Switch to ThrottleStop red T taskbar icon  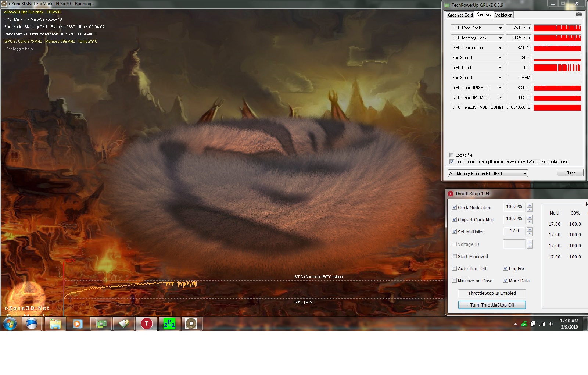tap(147, 324)
